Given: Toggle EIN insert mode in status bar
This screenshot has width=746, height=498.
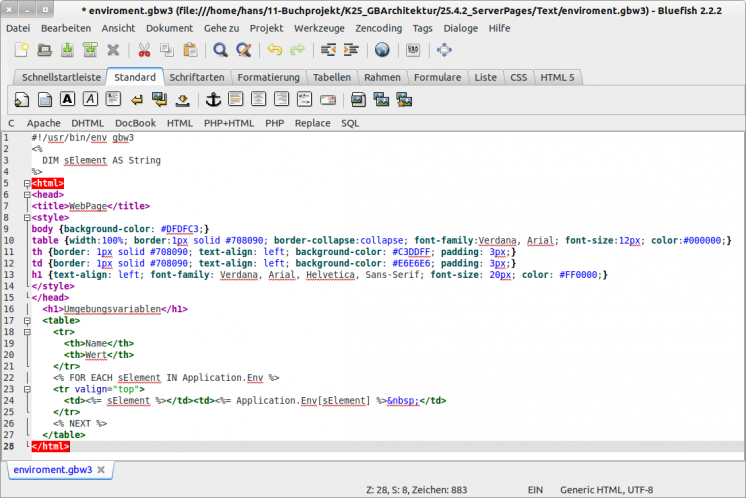Looking at the screenshot, I should (x=535, y=489).
